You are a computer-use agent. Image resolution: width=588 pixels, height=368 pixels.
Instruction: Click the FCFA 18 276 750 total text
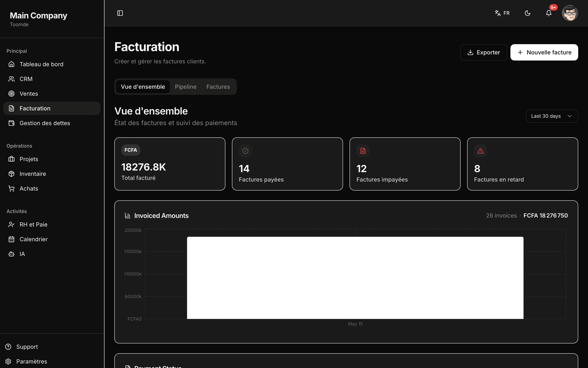[x=546, y=216]
